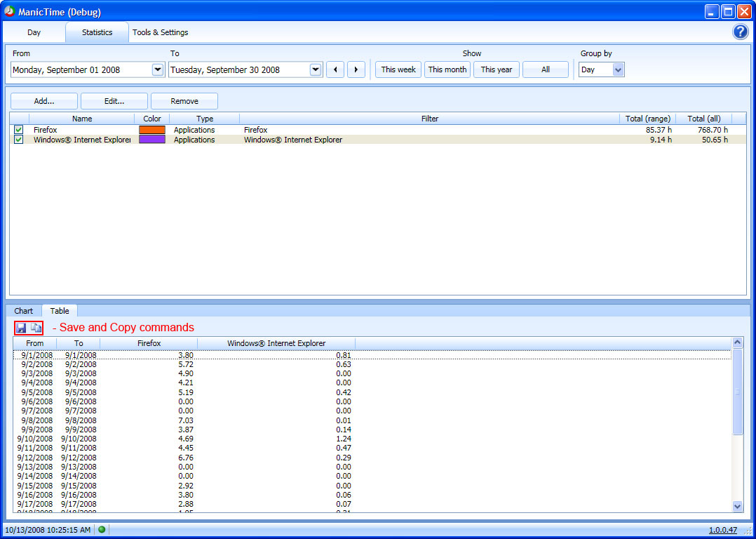Expand the Group by dropdown
The image size is (756, 539).
[x=618, y=69]
